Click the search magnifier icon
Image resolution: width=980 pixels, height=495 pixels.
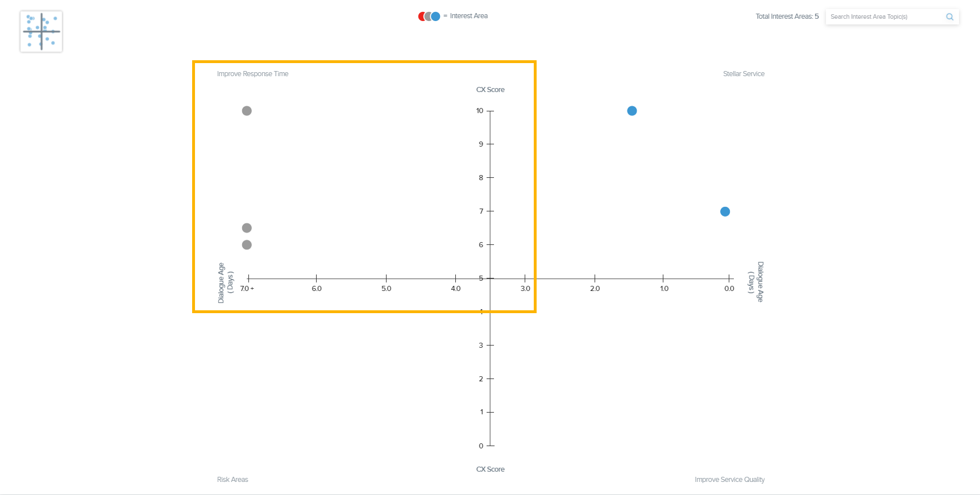(x=949, y=17)
